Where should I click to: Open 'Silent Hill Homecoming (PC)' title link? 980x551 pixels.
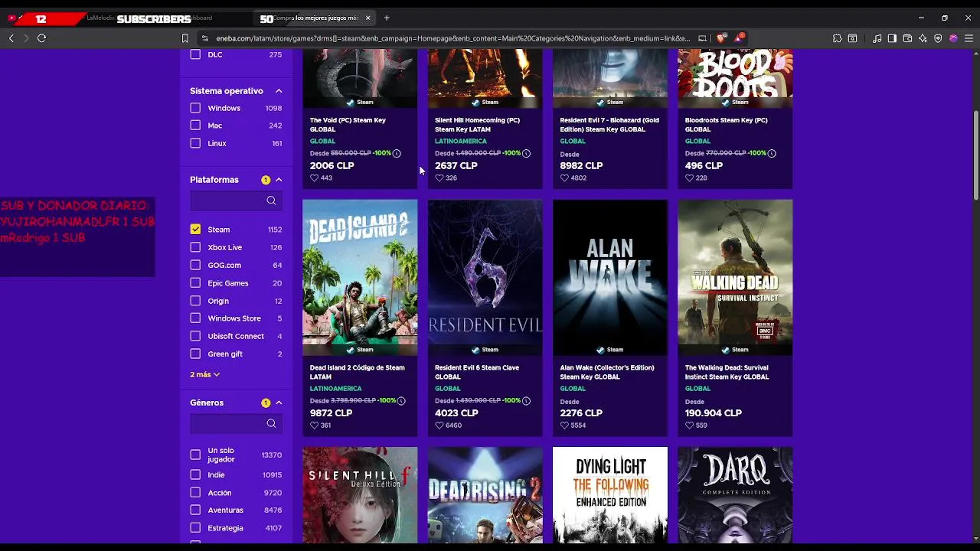(x=477, y=125)
